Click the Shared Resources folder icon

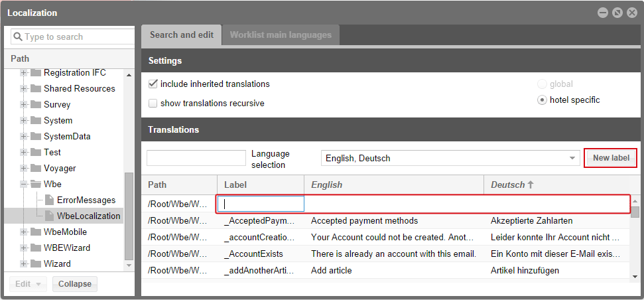36,88
